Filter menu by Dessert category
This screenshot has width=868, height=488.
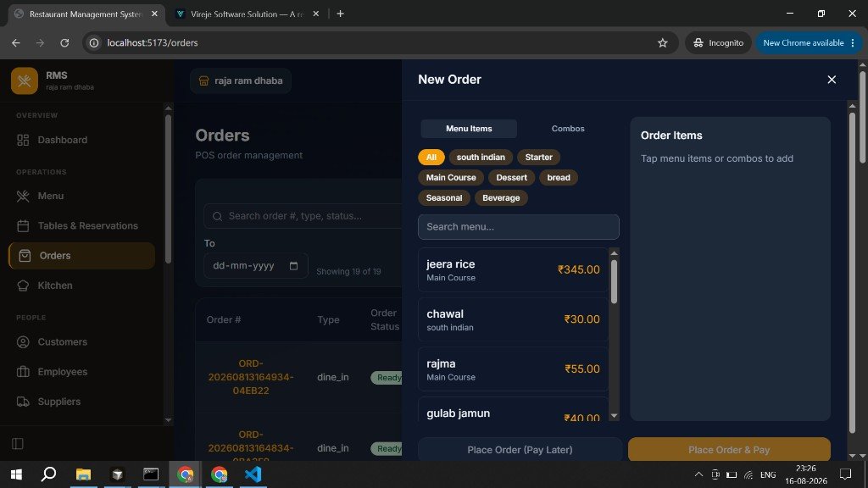(x=511, y=178)
